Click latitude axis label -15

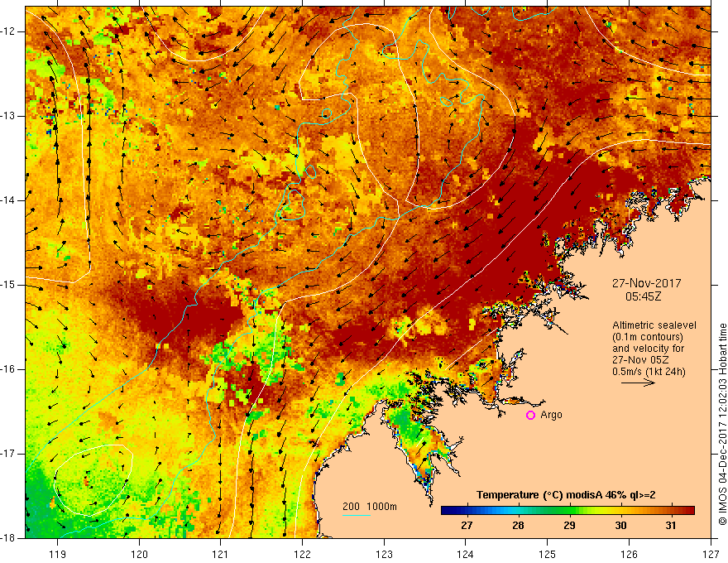point(9,285)
